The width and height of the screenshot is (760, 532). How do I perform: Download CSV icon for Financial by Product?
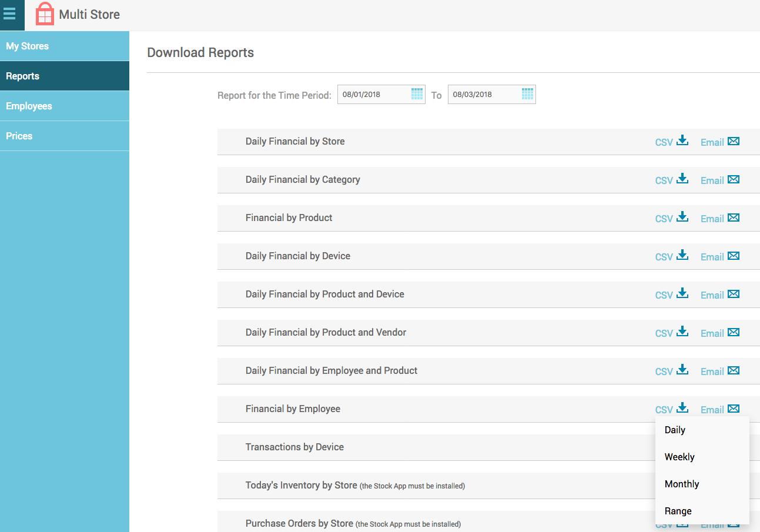pos(682,217)
